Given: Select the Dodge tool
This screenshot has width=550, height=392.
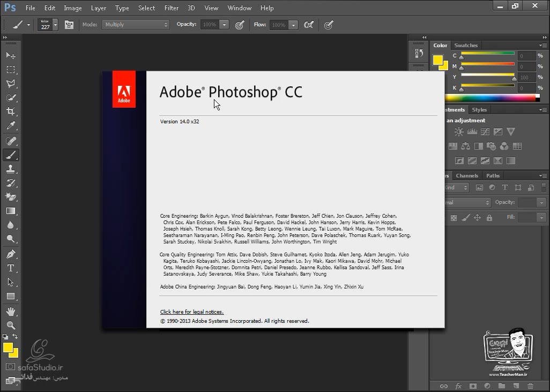Looking at the screenshot, I should click(x=11, y=239).
